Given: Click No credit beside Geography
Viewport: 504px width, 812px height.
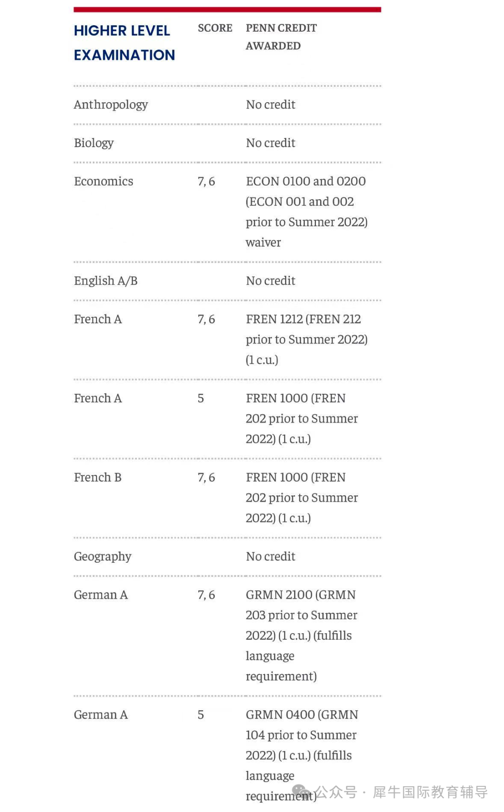Looking at the screenshot, I should 271,556.
